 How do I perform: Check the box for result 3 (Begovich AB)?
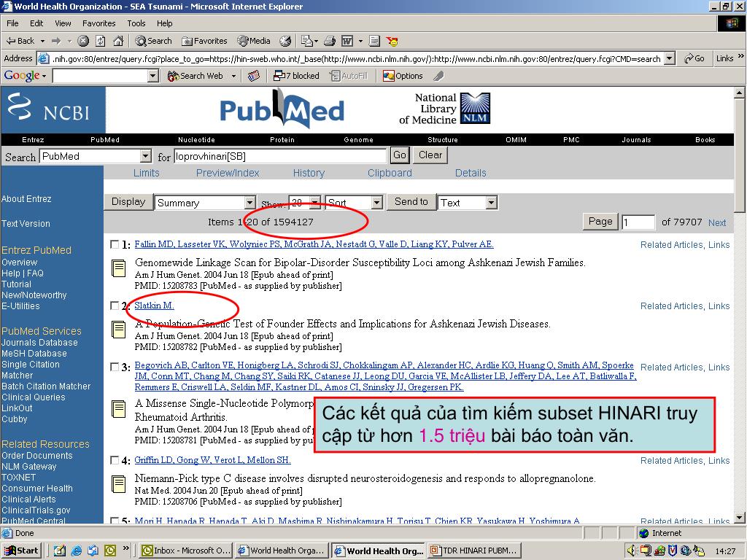click(115, 367)
